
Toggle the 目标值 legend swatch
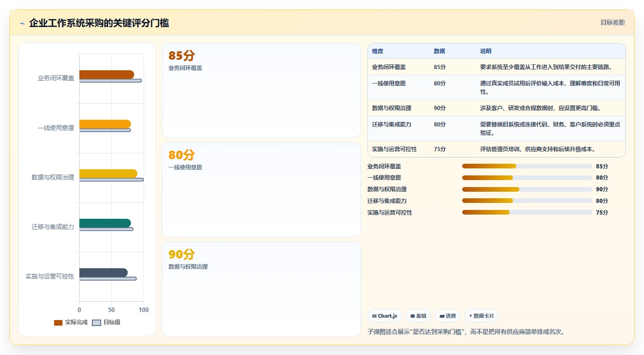(x=97, y=322)
